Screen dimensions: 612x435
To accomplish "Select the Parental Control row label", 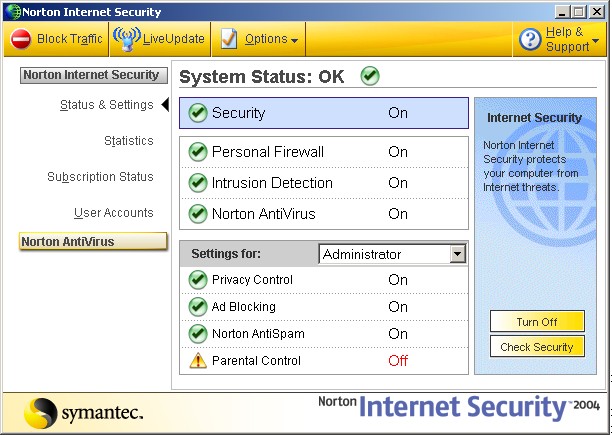I will click(x=256, y=360).
